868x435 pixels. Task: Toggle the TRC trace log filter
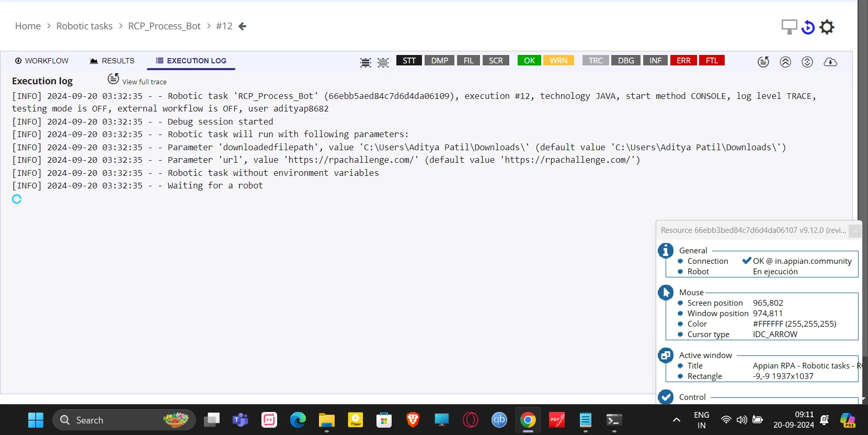point(596,61)
